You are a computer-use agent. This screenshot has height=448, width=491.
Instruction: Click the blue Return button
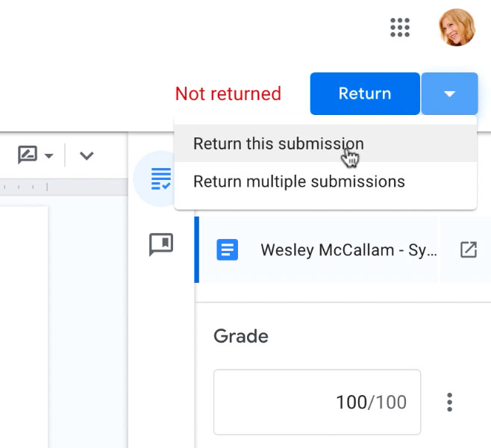365,93
